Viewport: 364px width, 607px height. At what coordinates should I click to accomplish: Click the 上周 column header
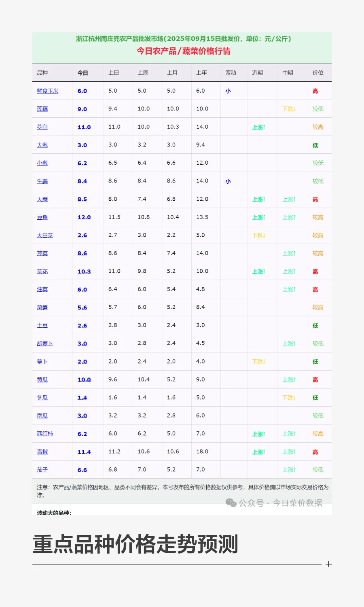pyautogui.click(x=143, y=73)
